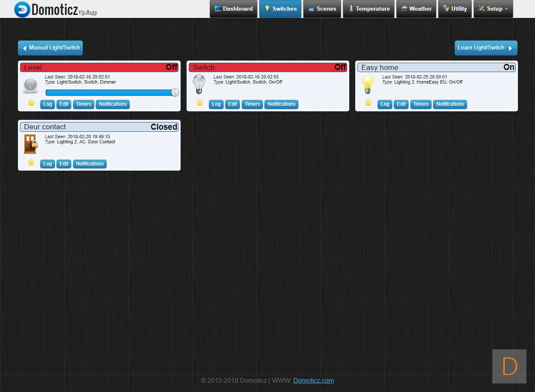Turn off the Easy home yellow bulb
Screen dimensions: 535x392
(367, 84)
